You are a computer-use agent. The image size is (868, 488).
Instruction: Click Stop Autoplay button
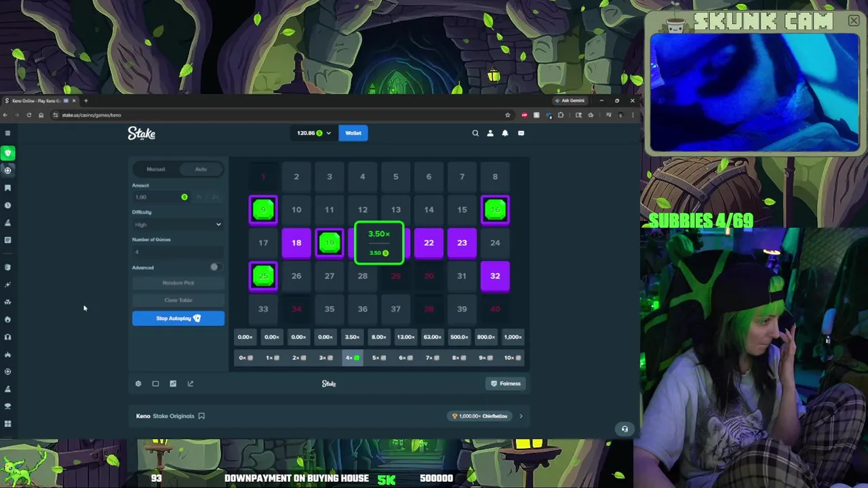pyautogui.click(x=178, y=319)
